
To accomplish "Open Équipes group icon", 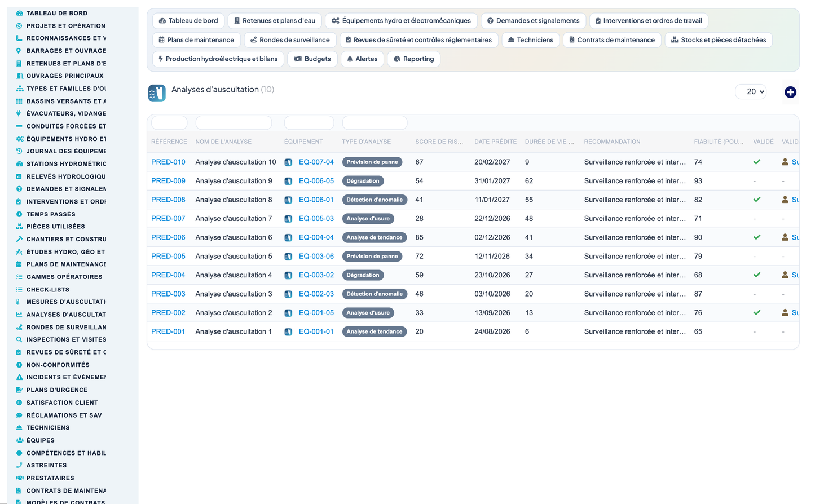I will point(19,440).
